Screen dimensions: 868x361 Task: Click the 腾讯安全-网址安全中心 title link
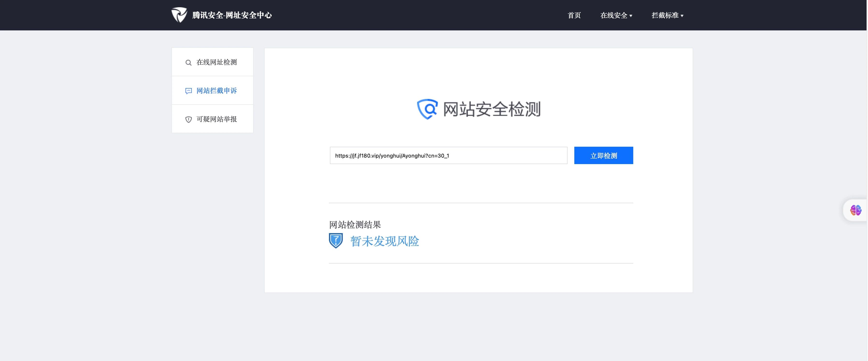(232, 15)
